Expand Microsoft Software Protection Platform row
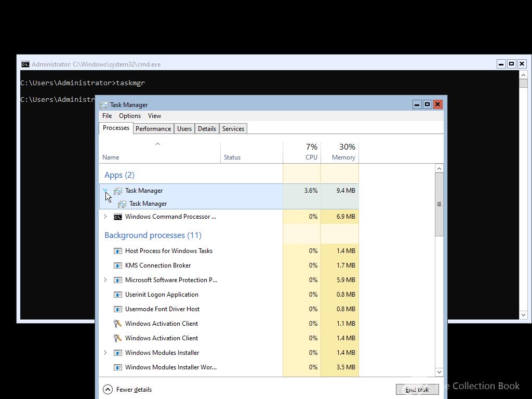The height and width of the screenshot is (399, 532). (105, 280)
